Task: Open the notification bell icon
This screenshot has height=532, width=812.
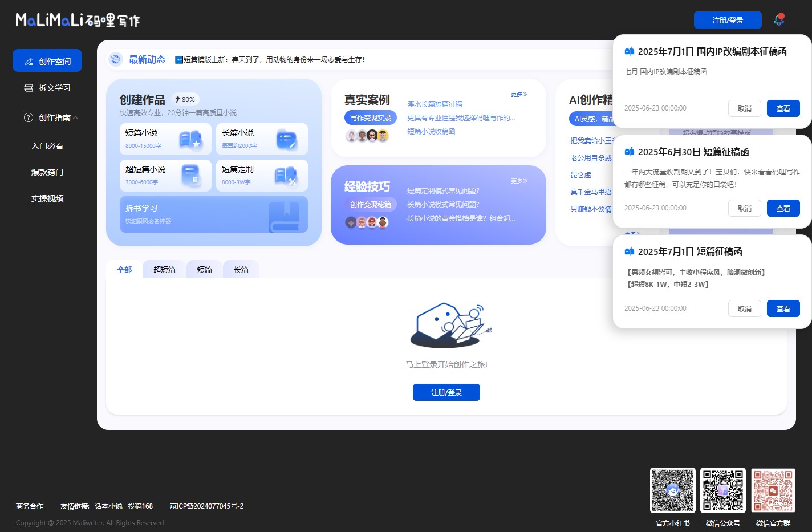Action: pos(779,20)
